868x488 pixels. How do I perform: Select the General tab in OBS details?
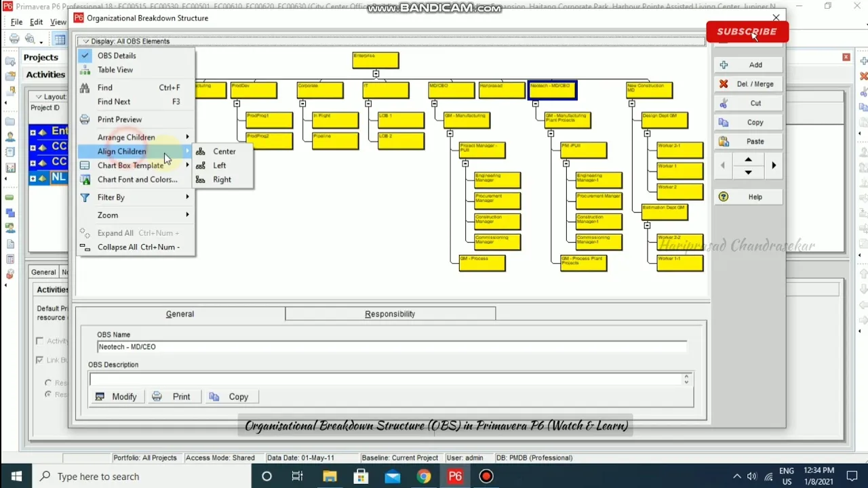(x=180, y=314)
